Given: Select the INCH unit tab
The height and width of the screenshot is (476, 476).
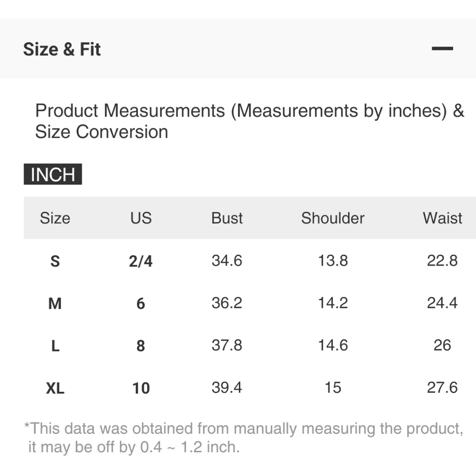Looking at the screenshot, I should pyautogui.click(x=53, y=174).
